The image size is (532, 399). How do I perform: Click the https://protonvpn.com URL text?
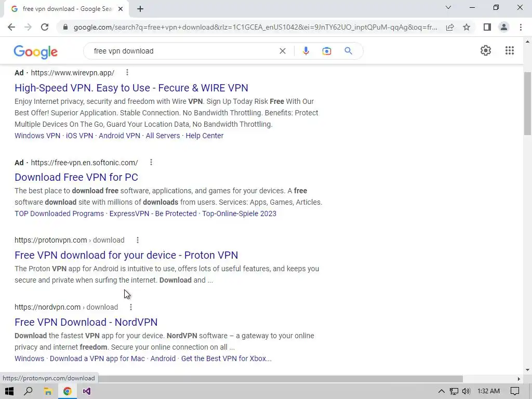[x=50, y=240]
